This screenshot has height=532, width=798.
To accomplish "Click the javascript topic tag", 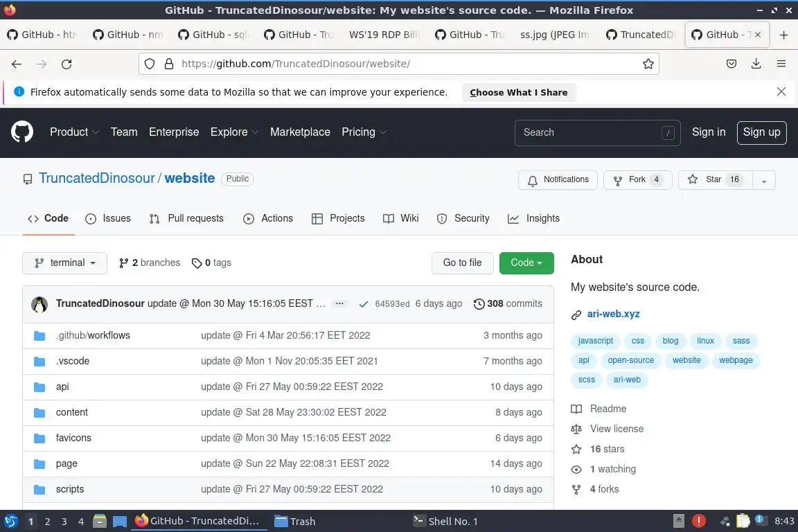I will [595, 341].
